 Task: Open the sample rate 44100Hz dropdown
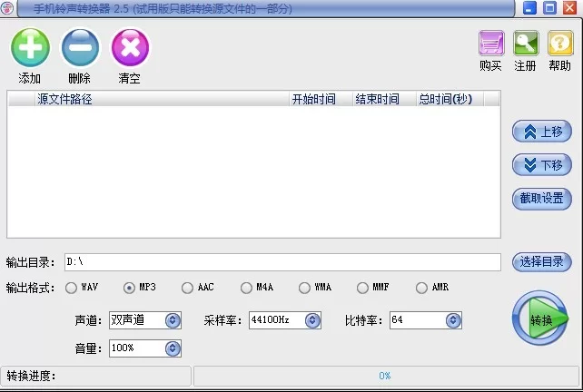point(312,320)
